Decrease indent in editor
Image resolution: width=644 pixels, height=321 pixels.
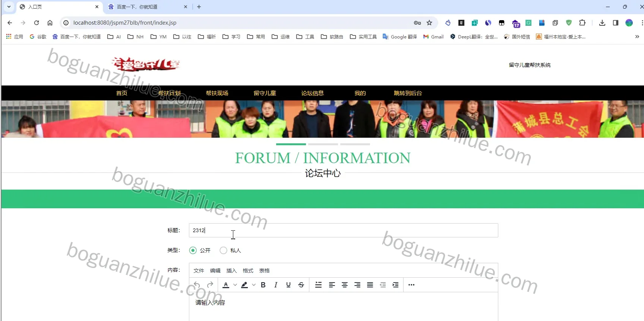383,285
